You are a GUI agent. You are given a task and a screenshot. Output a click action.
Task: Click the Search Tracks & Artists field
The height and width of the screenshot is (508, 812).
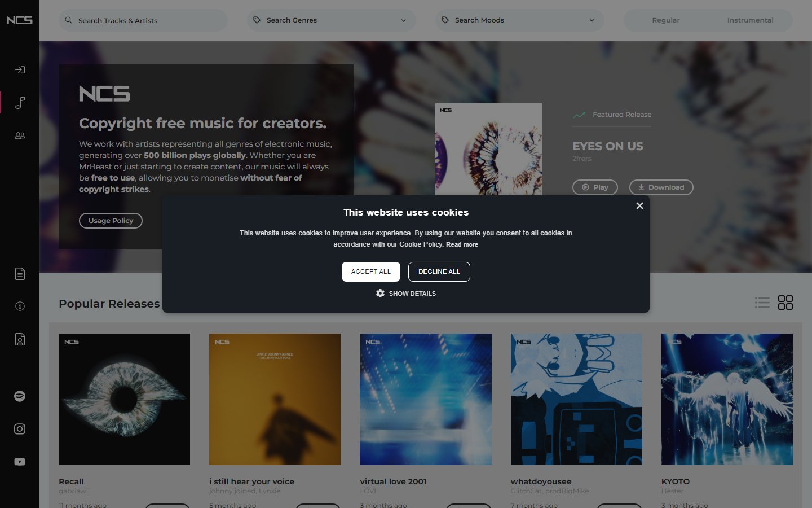143,20
